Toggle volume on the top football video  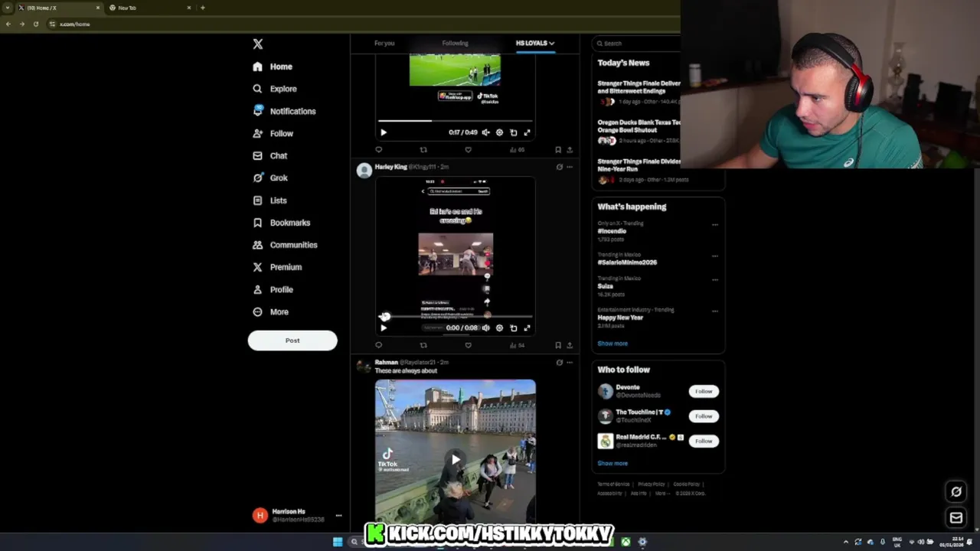coord(485,132)
